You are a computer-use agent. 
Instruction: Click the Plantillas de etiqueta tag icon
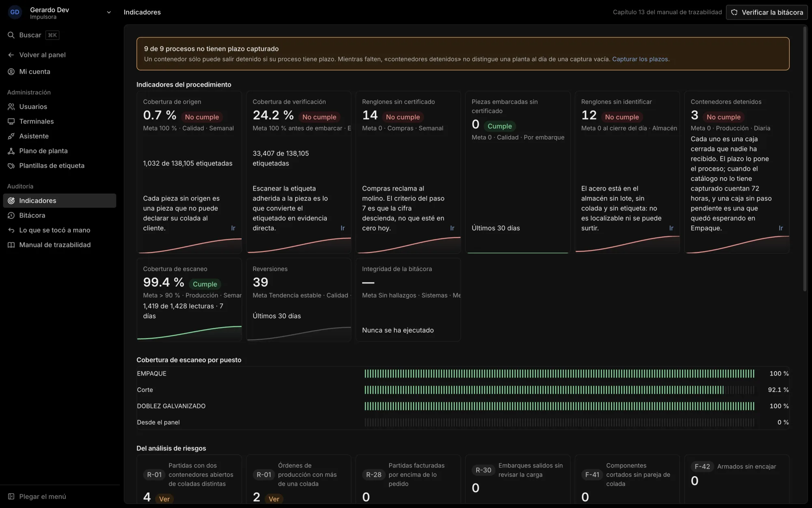pos(11,165)
